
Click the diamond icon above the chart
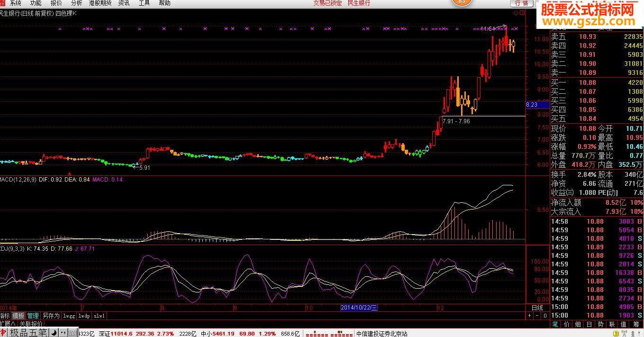(x=516, y=13)
